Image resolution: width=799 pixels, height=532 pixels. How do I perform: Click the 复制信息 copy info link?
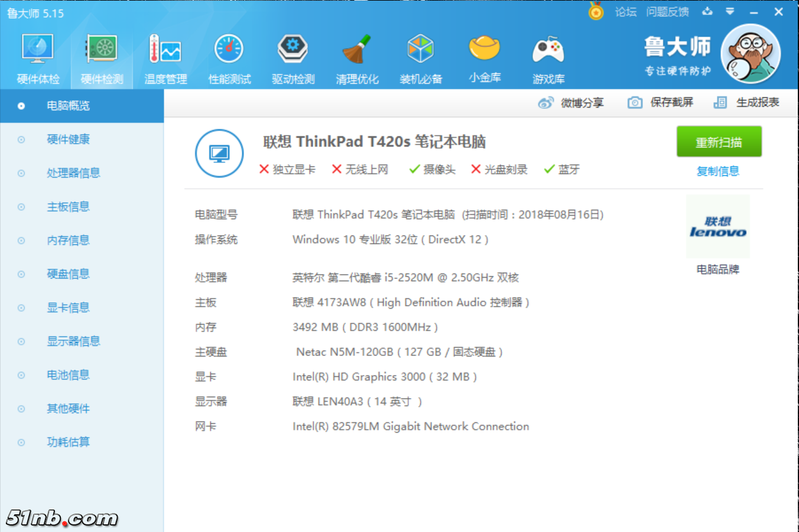coord(718,171)
